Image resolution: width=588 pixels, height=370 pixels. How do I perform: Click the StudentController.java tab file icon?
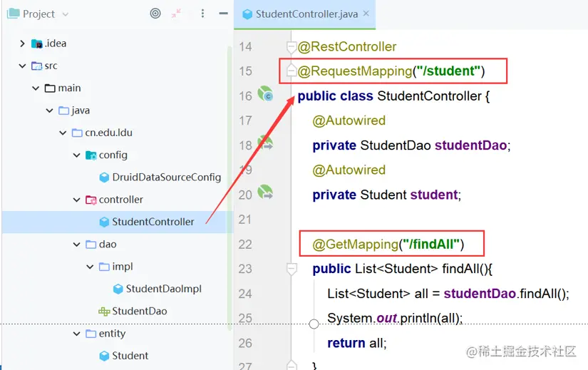click(247, 14)
